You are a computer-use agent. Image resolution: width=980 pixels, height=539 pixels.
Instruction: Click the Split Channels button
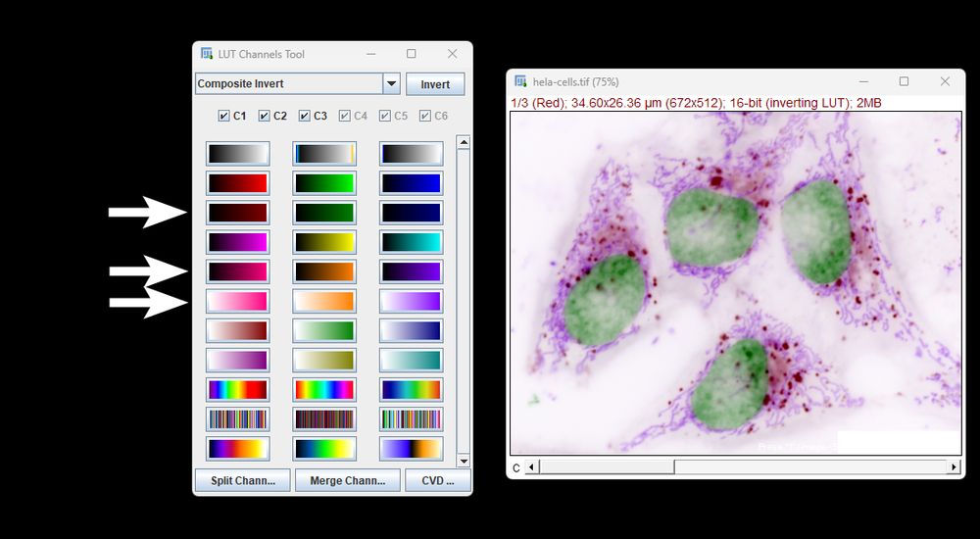coord(242,480)
